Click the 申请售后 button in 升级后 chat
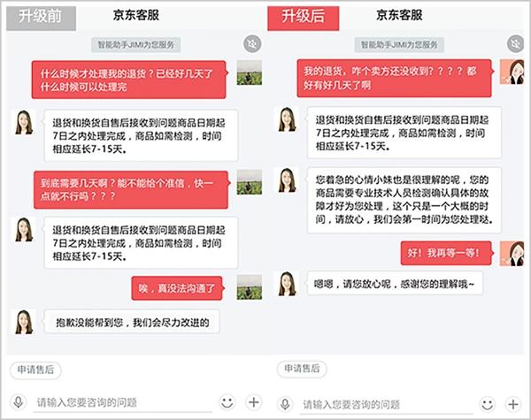Image resolution: width=531 pixels, height=420 pixels. [x=301, y=370]
